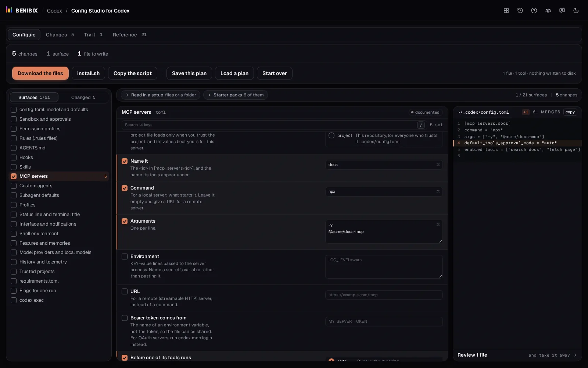Screen dimensions: 588x368
Task: Click the URL input field
Action: [x=384, y=295]
